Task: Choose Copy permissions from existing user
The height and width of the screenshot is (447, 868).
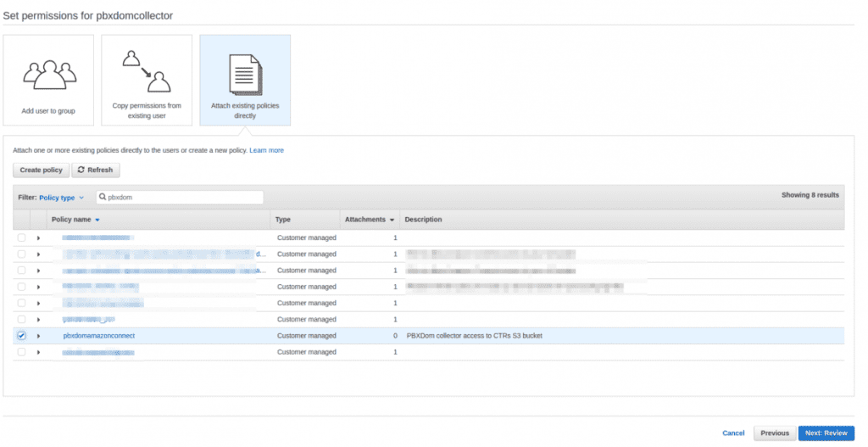Action: pos(147,81)
